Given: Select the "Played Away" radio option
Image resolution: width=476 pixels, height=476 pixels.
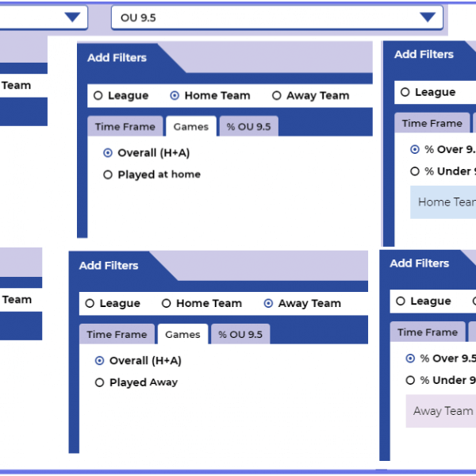Looking at the screenshot, I should point(100,382).
